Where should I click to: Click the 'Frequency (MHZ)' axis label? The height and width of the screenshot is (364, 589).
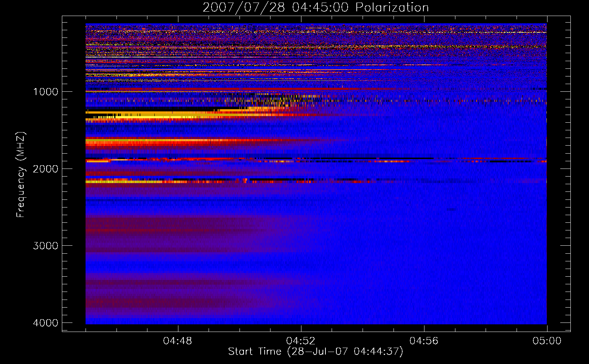[x=21, y=174]
